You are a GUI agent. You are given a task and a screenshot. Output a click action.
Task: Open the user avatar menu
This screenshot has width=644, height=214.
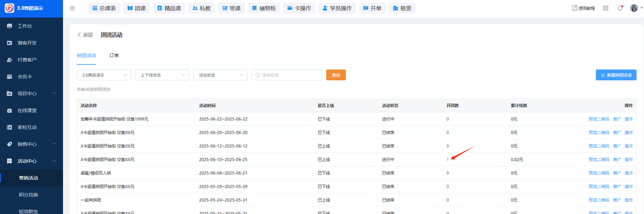click(x=634, y=8)
